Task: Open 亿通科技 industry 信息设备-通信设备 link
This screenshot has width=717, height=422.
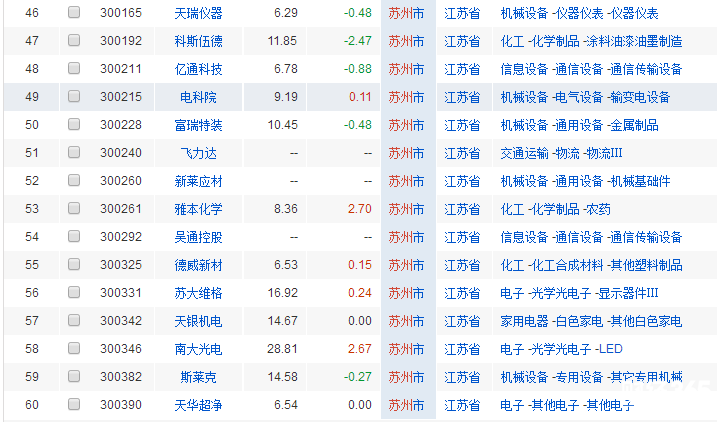Action: (x=591, y=69)
